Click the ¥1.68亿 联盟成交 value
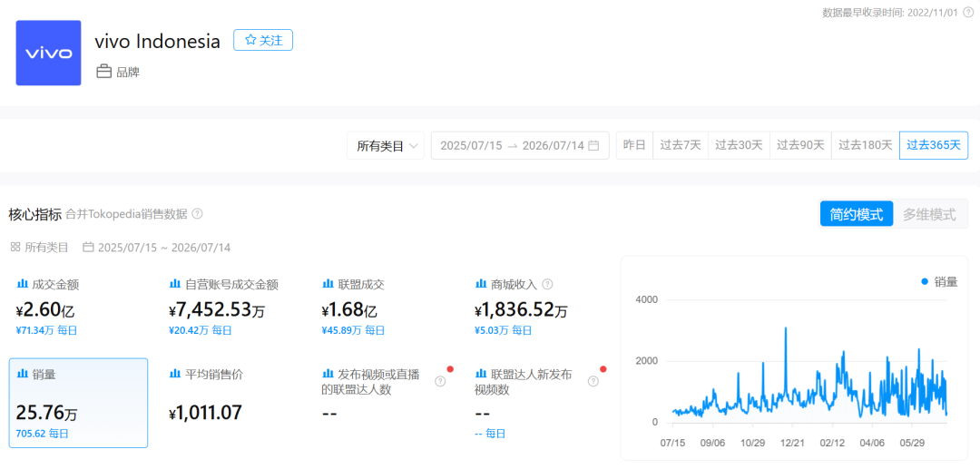The width and height of the screenshot is (980, 469). click(349, 309)
